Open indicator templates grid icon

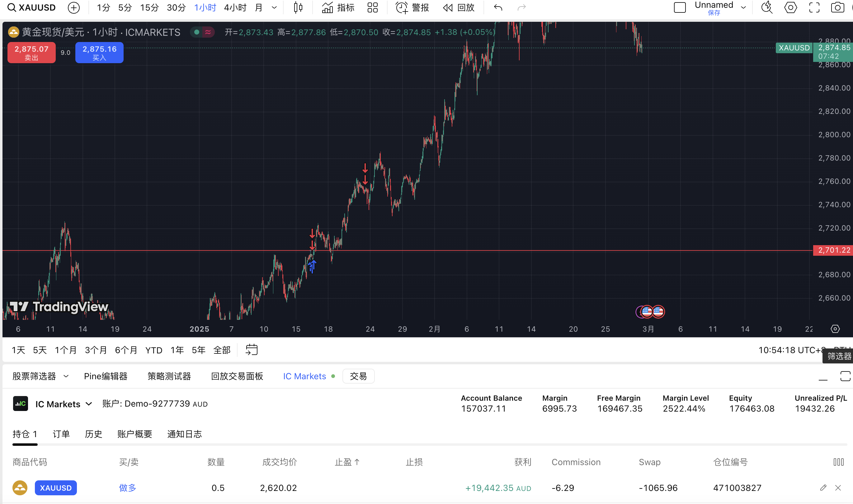tap(373, 7)
